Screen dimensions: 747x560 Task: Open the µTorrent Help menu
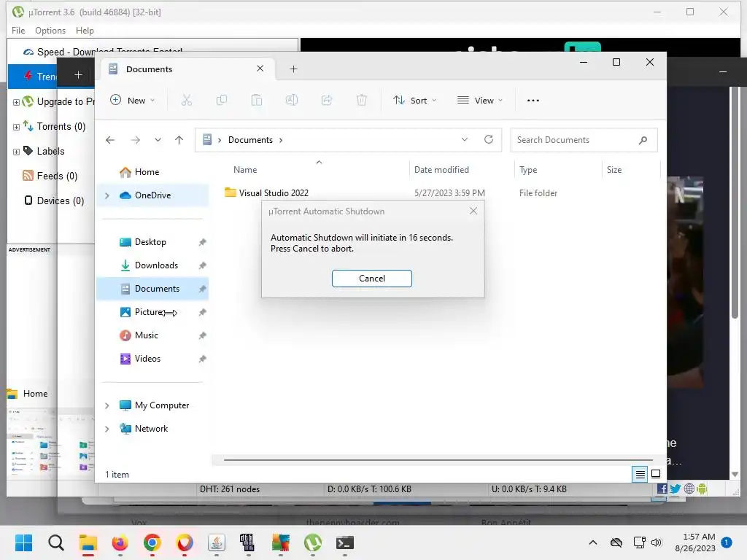coord(85,31)
